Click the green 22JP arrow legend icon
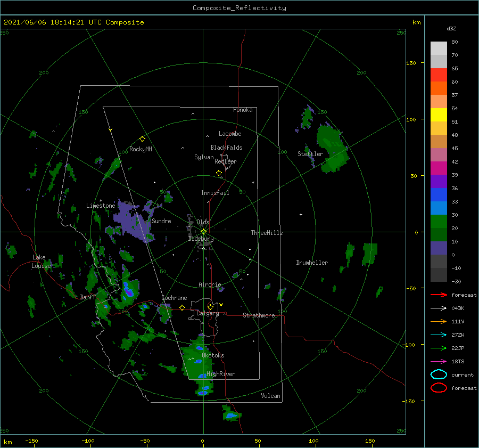 pos(439,348)
